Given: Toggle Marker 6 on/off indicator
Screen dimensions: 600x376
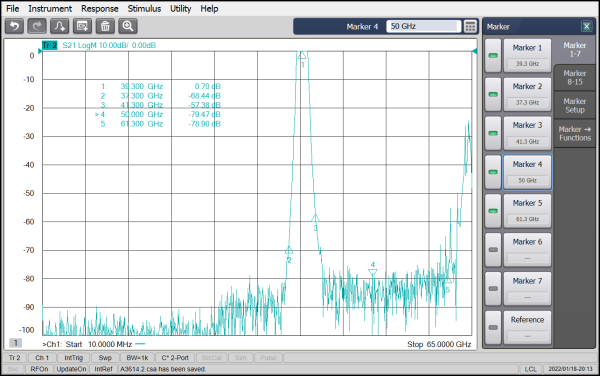Looking at the screenshot, I should point(493,250).
